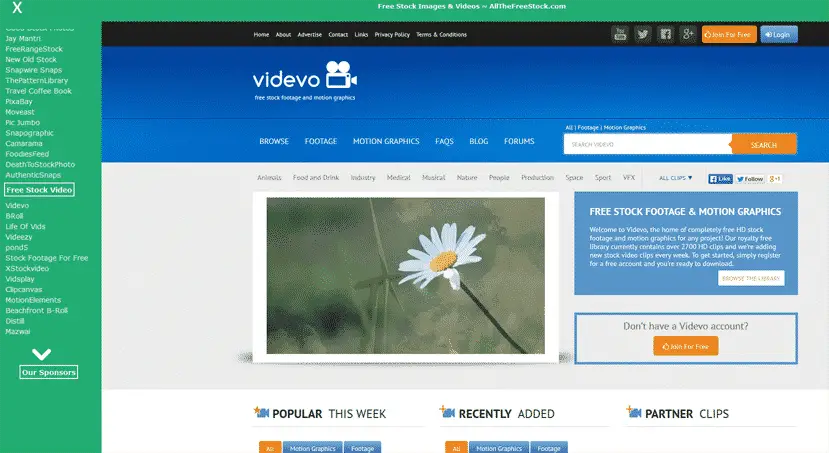The image size is (829, 453).
Task: Click Our Sponsors sidebar button
Action: point(49,372)
